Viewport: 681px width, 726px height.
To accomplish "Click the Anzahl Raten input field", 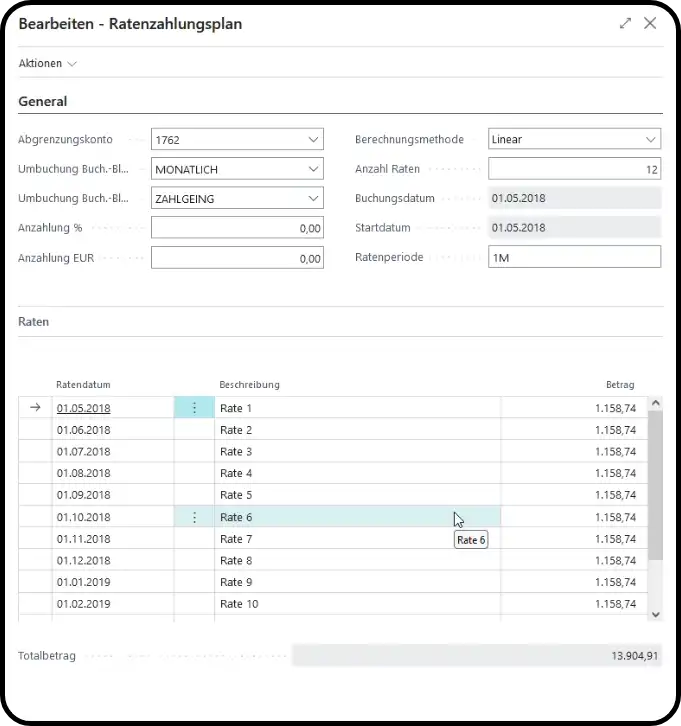I will (574, 170).
